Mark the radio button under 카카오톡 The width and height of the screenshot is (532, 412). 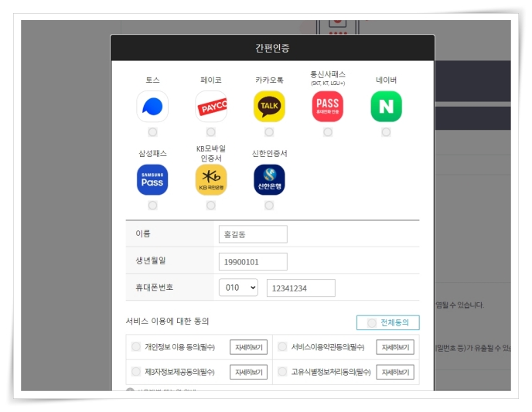269,132
